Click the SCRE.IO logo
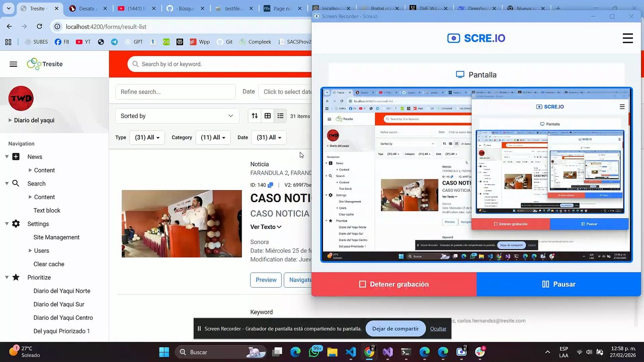This screenshot has width=644, height=362. [x=476, y=38]
